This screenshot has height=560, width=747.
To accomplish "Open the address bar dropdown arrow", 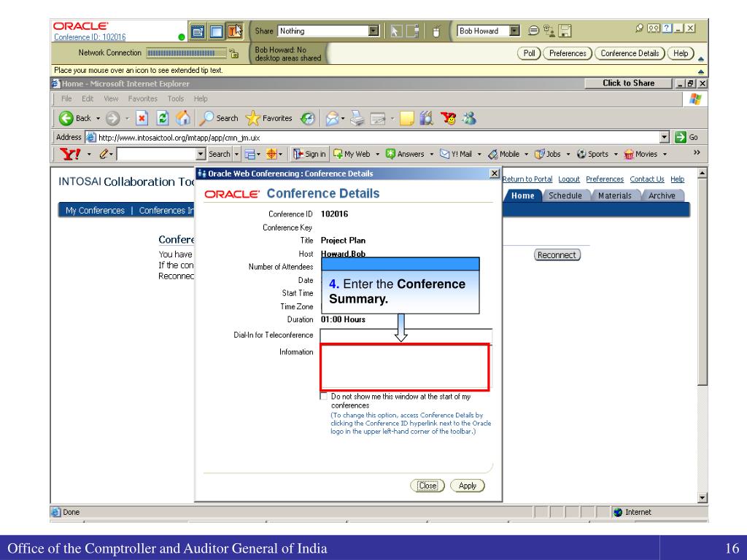I will (665, 138).
